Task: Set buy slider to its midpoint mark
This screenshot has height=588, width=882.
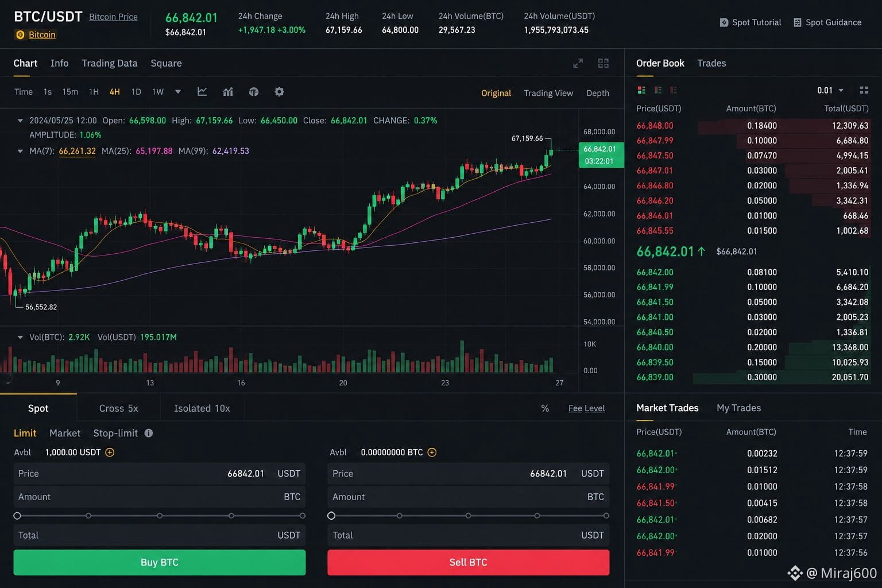Action: 160,516
